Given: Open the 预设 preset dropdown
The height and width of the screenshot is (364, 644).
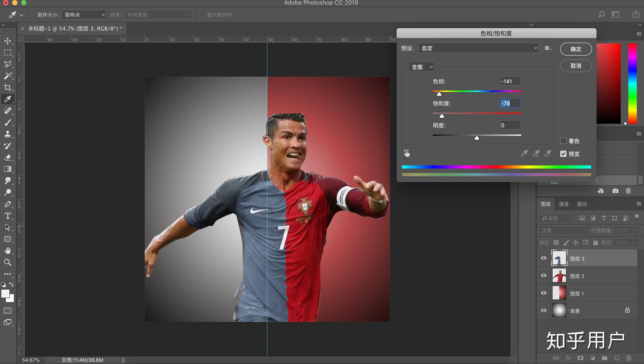Looking at the screenshot, I should (x=478, y=48).
